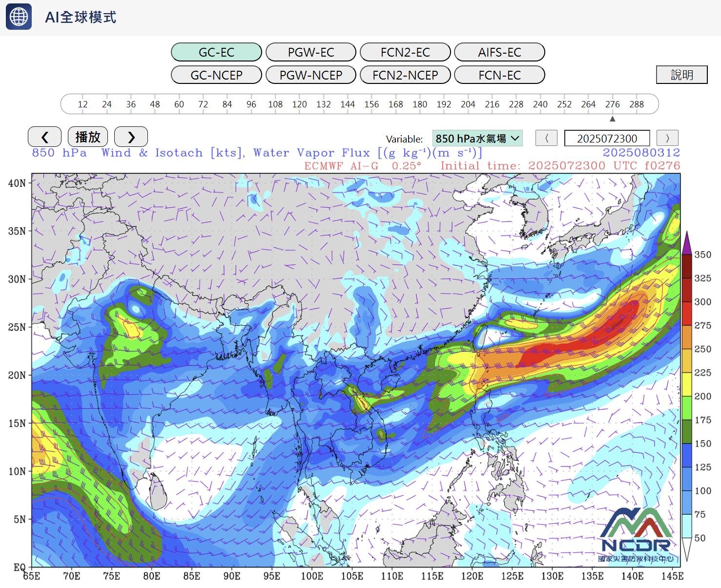
Task: Open the Variable dropdown
Action: coord(477,139)
